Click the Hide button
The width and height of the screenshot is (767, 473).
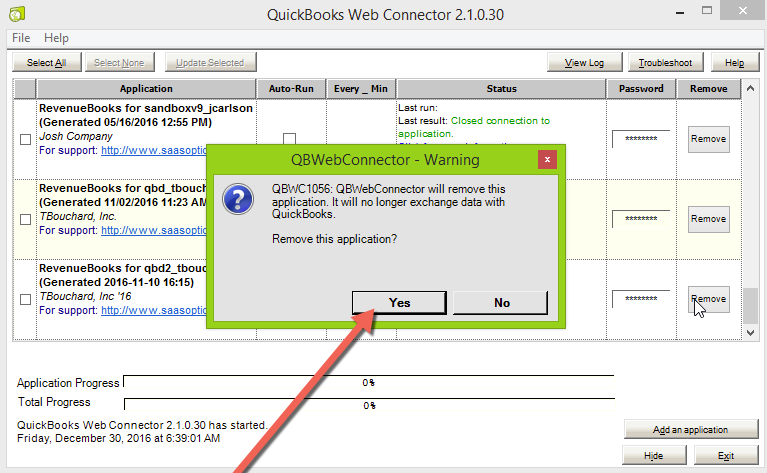[654, 455]
